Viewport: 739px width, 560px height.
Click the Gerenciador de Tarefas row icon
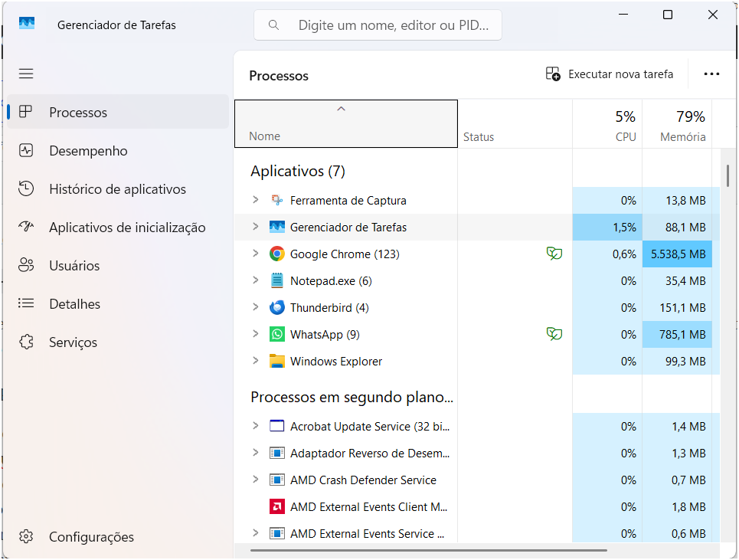click(x=277, y=227)
